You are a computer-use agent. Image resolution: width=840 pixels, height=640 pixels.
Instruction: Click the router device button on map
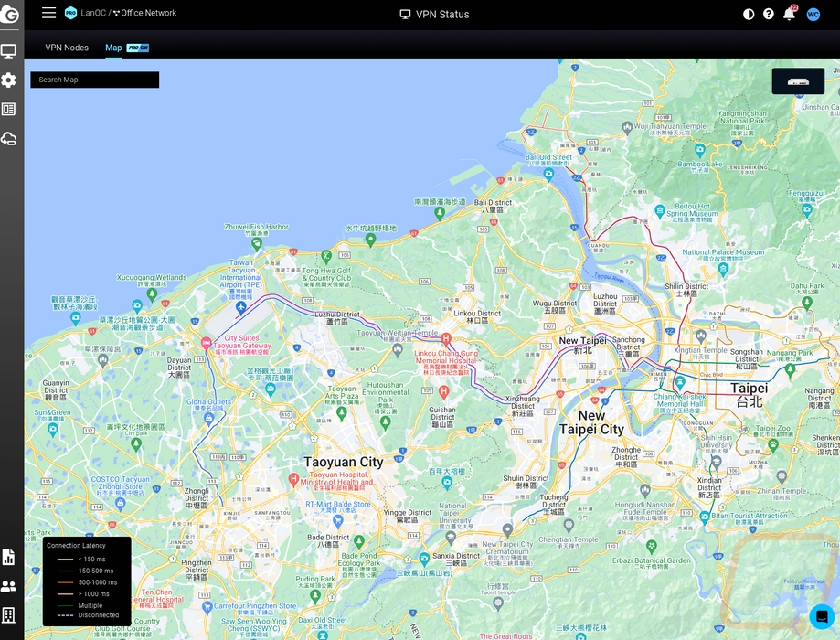(x=798, y=81)
